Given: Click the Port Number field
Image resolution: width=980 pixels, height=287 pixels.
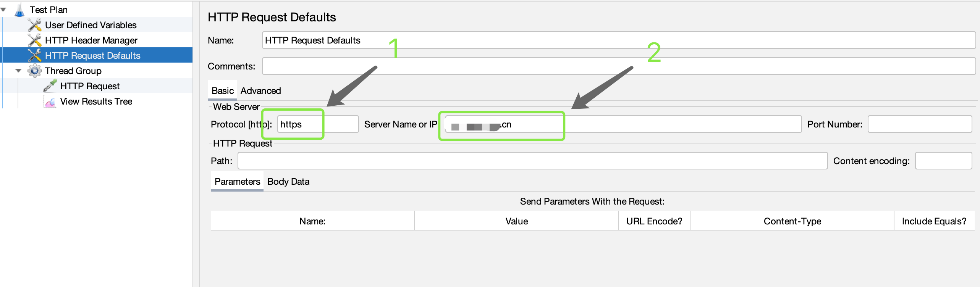Looking at the screenshot, I should (919, 124).
